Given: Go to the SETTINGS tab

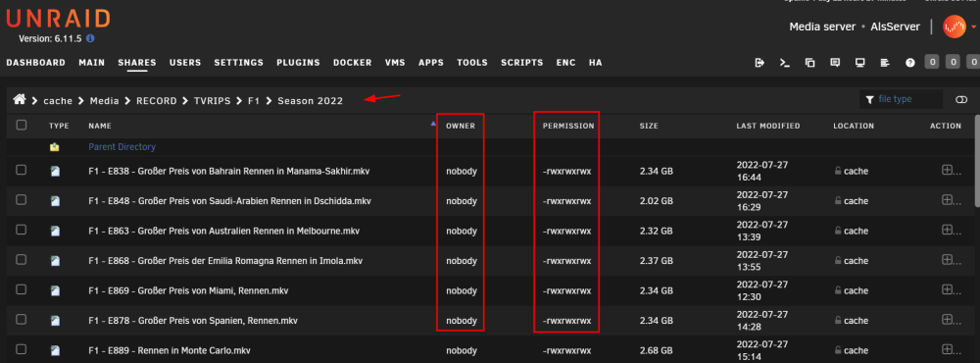Looking at the screenshot, I should (239, 63).
